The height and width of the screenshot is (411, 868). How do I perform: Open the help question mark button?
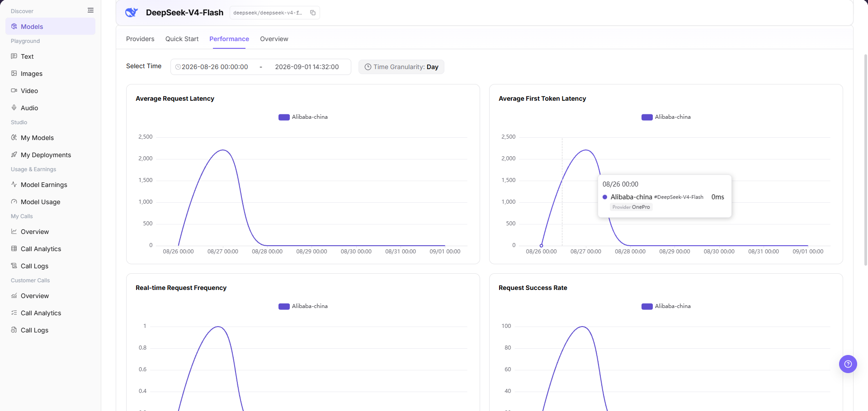click(848, 364)
